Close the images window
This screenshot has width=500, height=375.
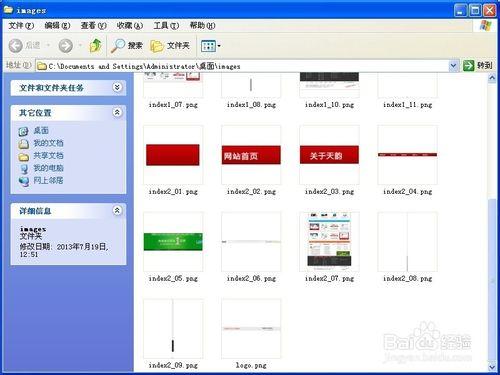coord(490,10)
